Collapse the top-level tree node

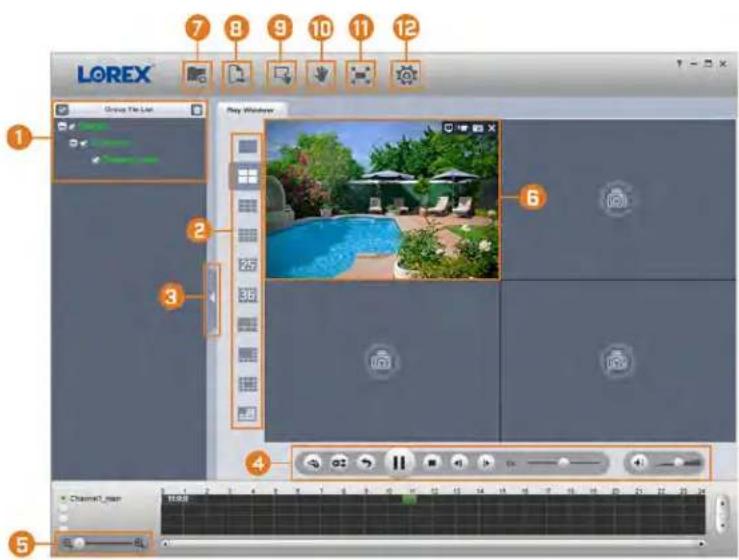(x=62, y=126)
